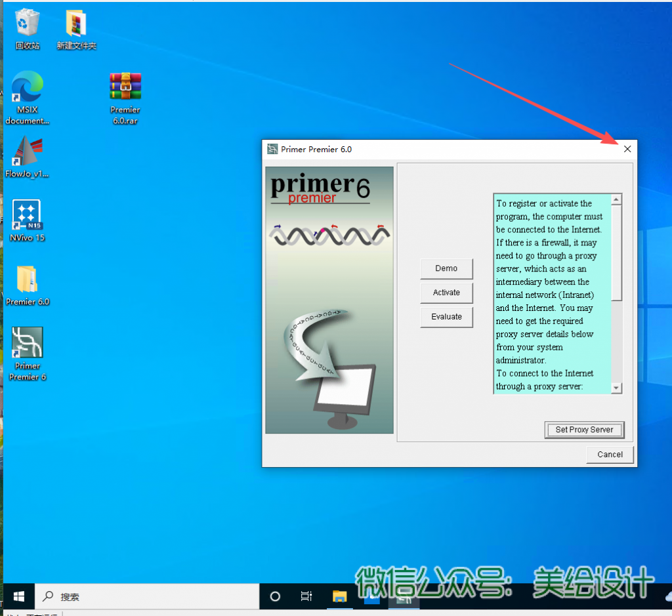
Task: Click the Evaluate button
Action: point(446,316)
